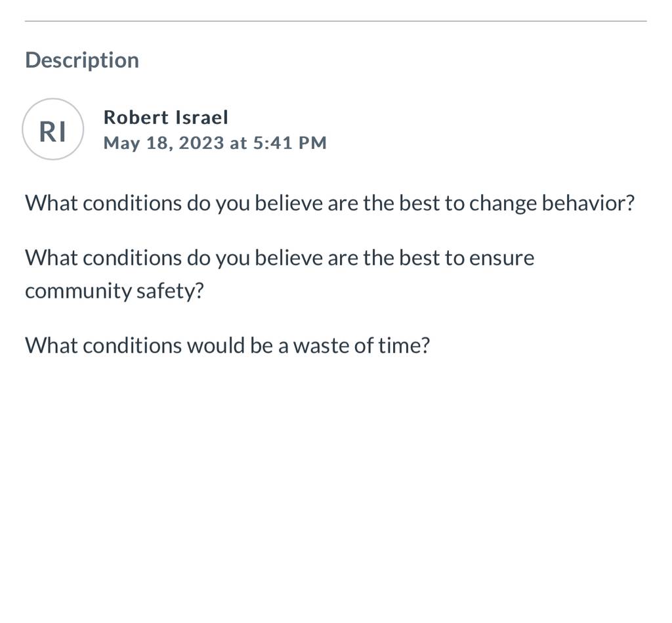Select the "community safety?" line
The width and height of the screenshot is (672, 623).
click(114, 291)
